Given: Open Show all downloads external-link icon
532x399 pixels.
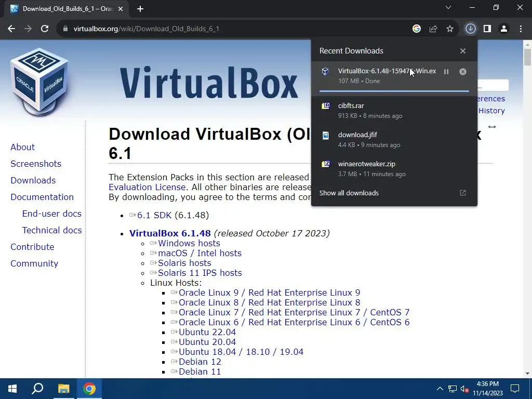Looking at the screenshot, I should (463, 193).
